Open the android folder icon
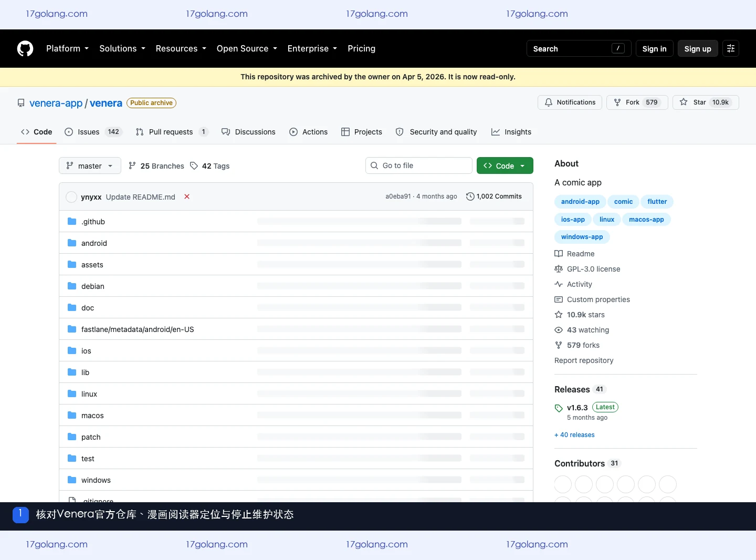Image resolution: width=756 pixels, height=560 pixels. [72, 243]
